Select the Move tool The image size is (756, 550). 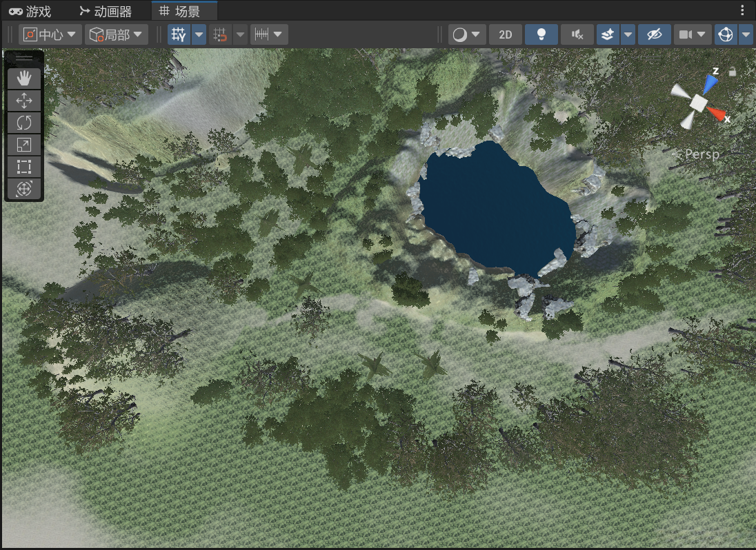pyautogui.click(x=24, y=101)
